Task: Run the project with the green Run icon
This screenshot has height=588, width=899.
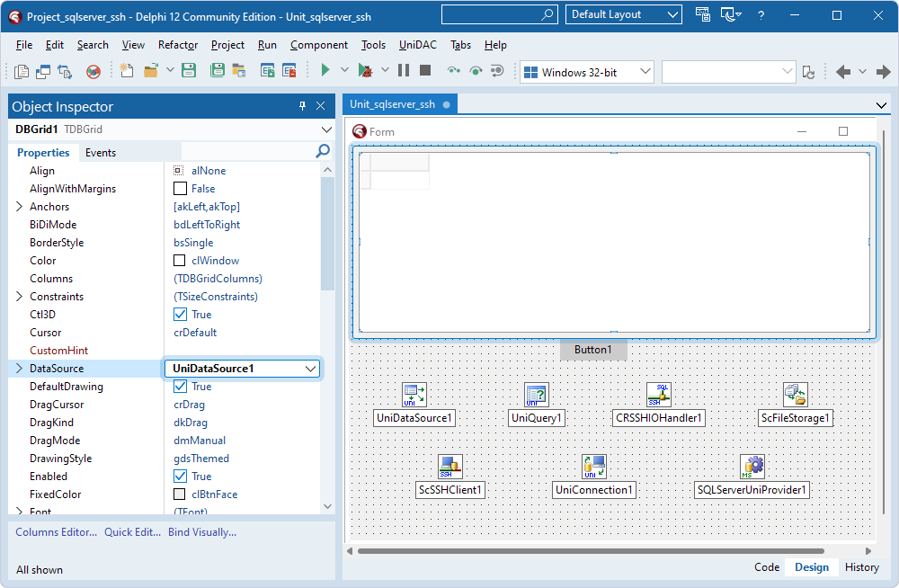Action: [x=325, y=69]
